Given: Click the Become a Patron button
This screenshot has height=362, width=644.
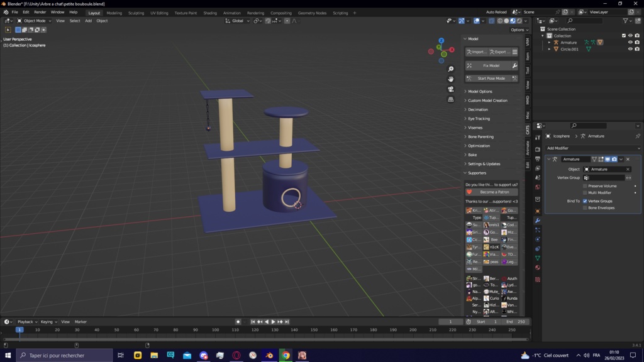Looking at the screenshot, I should (x=495, y=192).
